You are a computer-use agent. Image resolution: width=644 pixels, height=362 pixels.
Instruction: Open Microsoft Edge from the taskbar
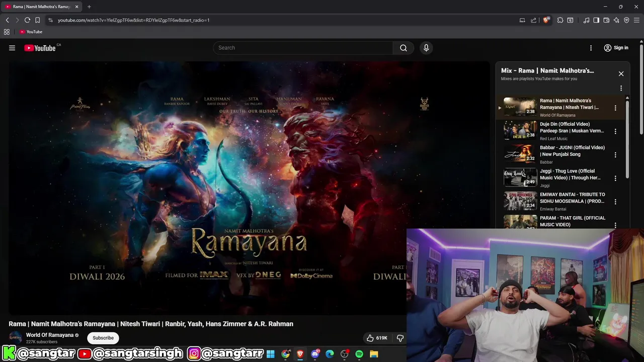(x=330, y=354)
